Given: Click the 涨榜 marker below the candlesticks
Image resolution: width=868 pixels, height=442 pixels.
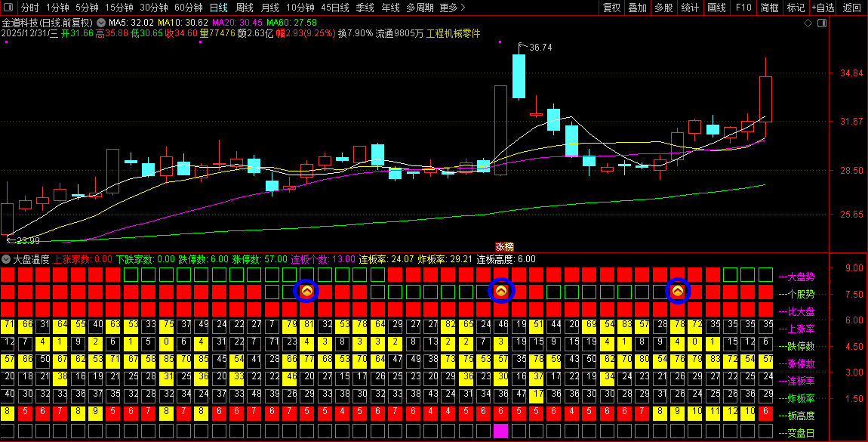Looking at the screenshot, I should [504, 247].
